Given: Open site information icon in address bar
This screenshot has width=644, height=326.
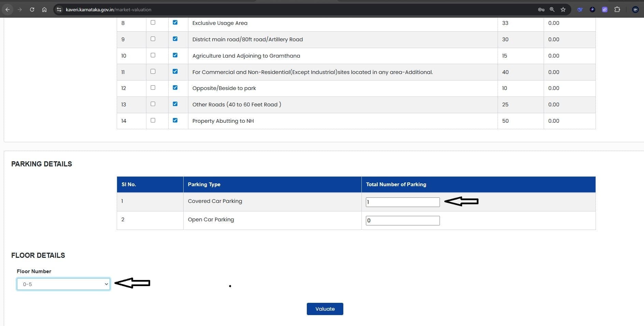Looking at the screenshot, I should pos(59,10).
